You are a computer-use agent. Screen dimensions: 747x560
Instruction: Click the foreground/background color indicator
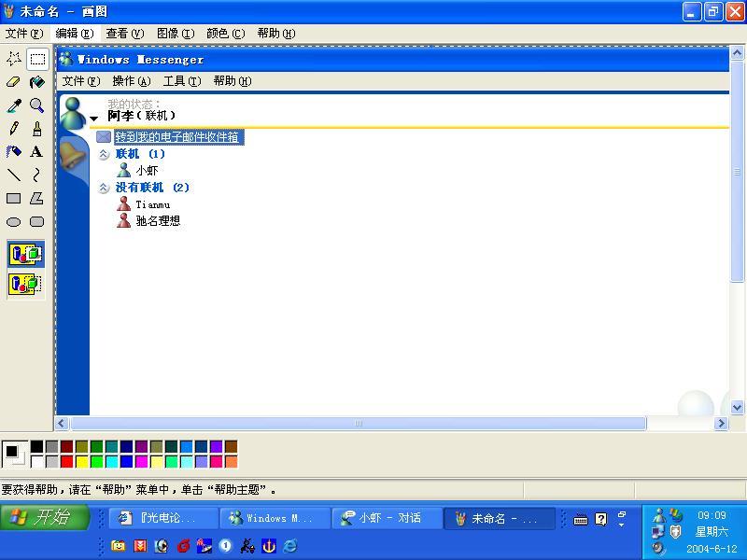tap(15, 455)
